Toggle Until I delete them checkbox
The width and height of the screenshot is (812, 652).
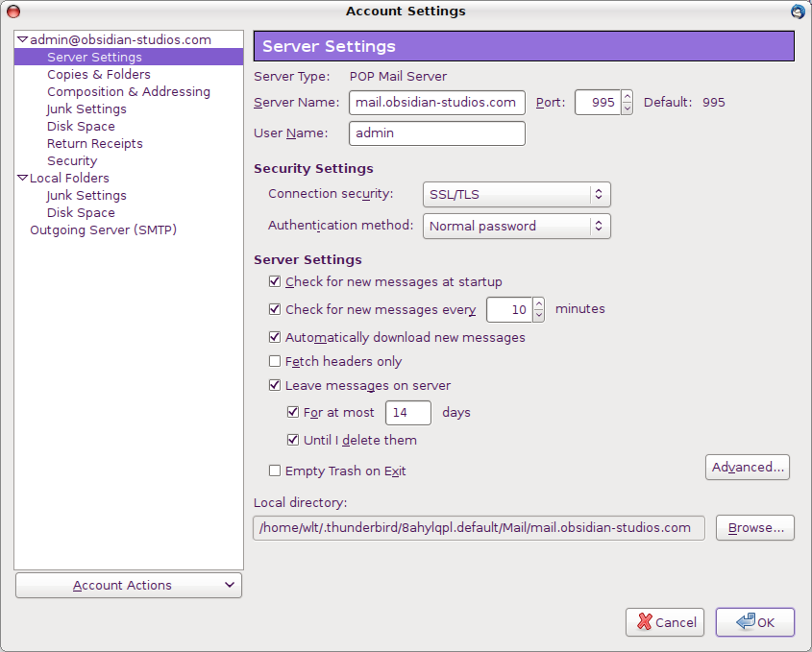292,440
